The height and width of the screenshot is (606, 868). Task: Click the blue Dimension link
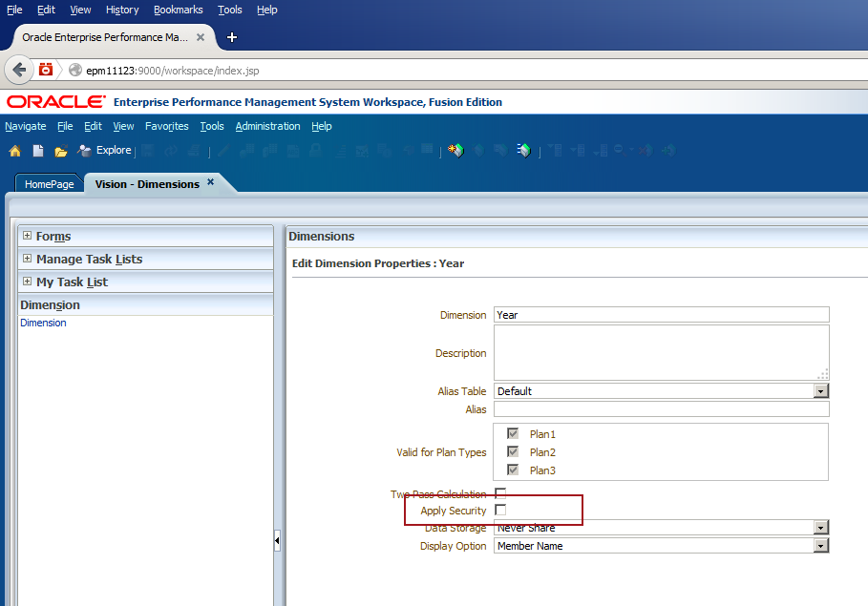(x=43, y=323)
